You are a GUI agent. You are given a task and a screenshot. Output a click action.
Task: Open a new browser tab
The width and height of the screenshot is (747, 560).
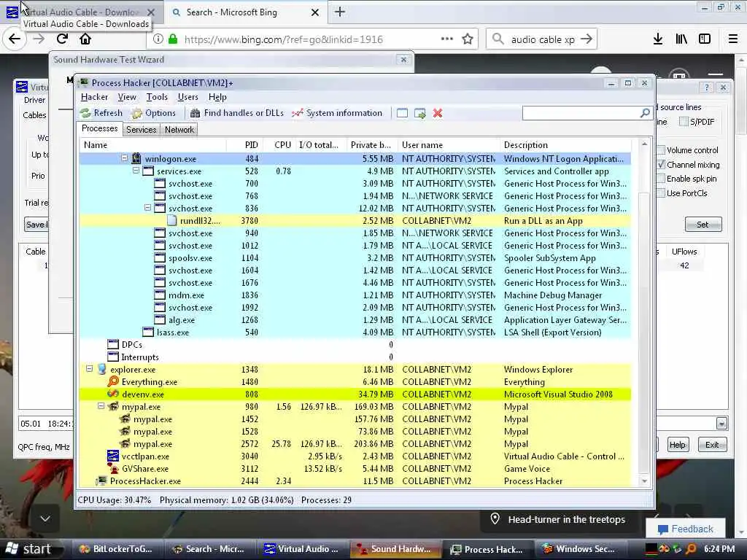pyautogui.click(x=340, y=12)
